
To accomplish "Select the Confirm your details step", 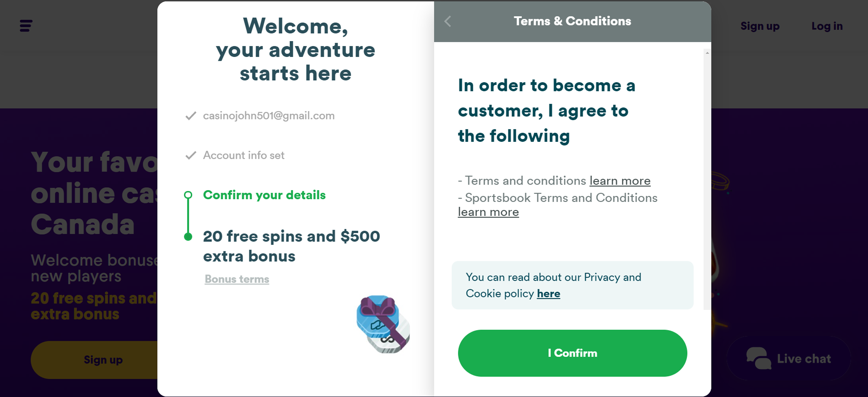I will (x=264, y=195).
